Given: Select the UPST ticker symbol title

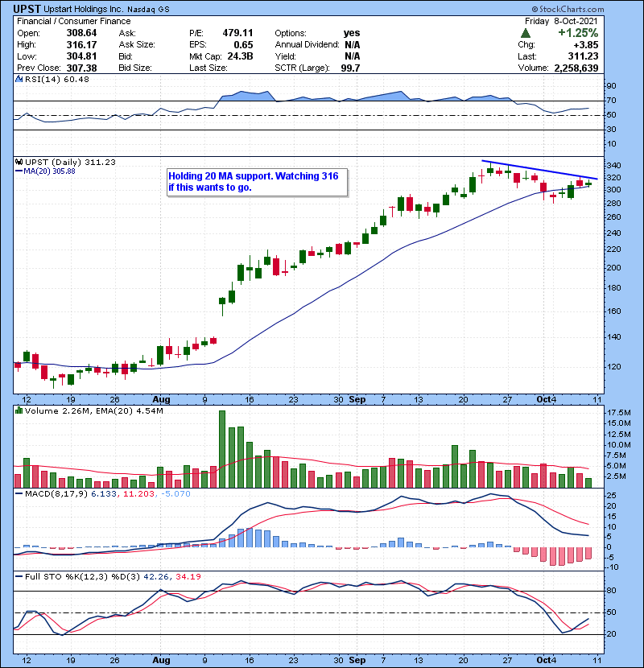Looking at the screenshot, I should (x=27, y=9).
